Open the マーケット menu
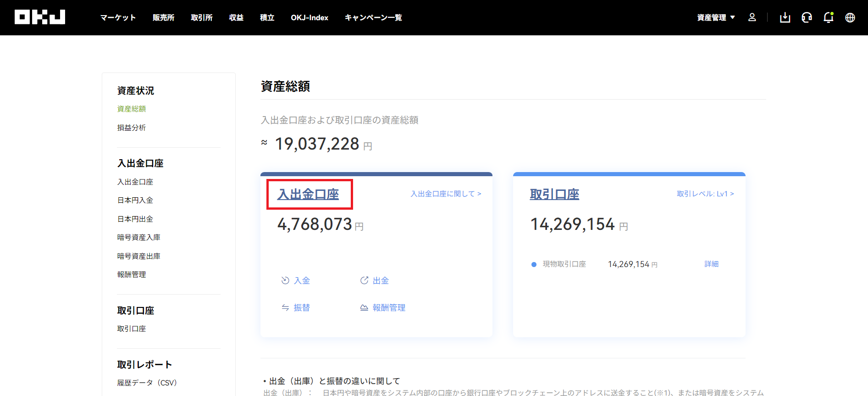 (x=118, y=17)
